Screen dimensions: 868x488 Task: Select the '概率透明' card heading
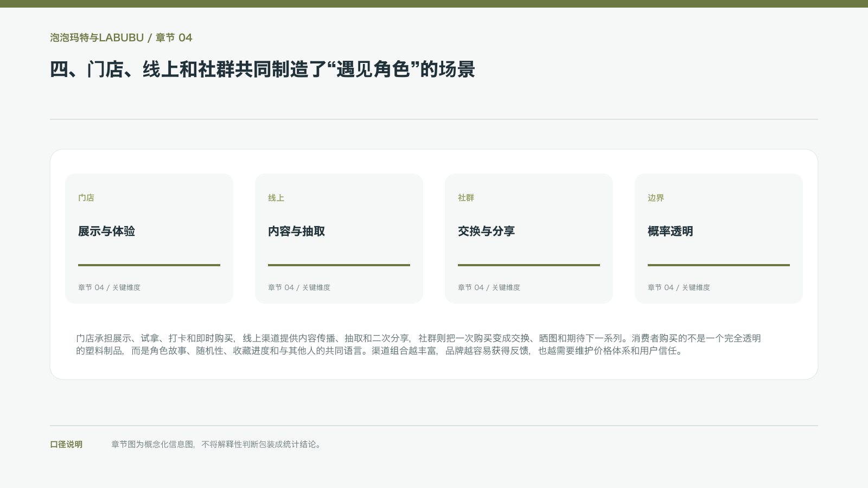(x=671, y=231)
